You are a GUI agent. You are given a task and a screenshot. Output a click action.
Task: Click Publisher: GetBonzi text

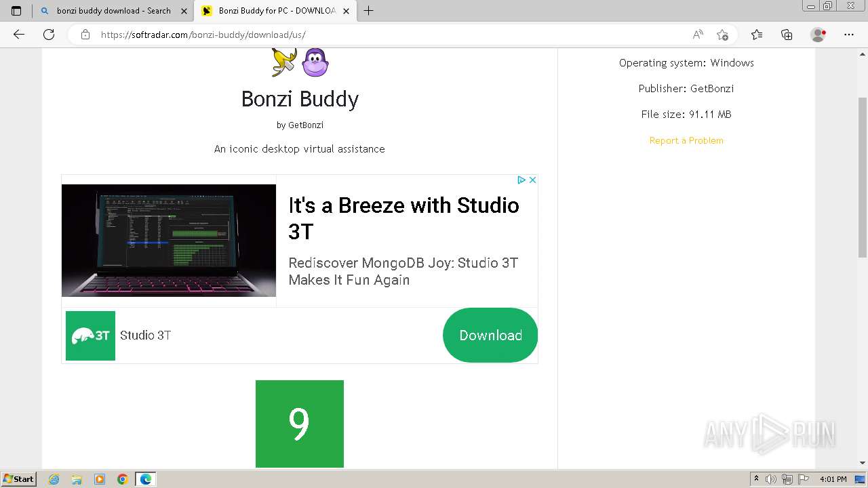686,89
